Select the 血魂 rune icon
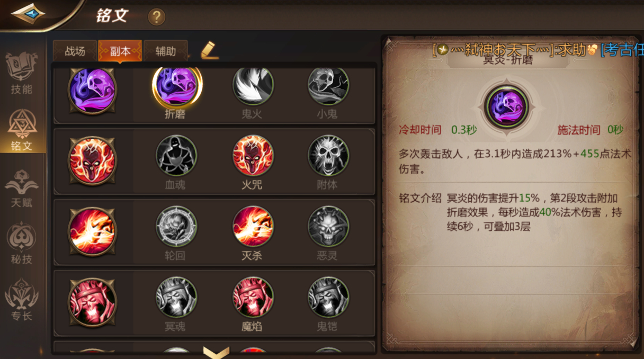The width and height of the screenshot is (644, 359). pyautogui.click(x=176, y=155)
